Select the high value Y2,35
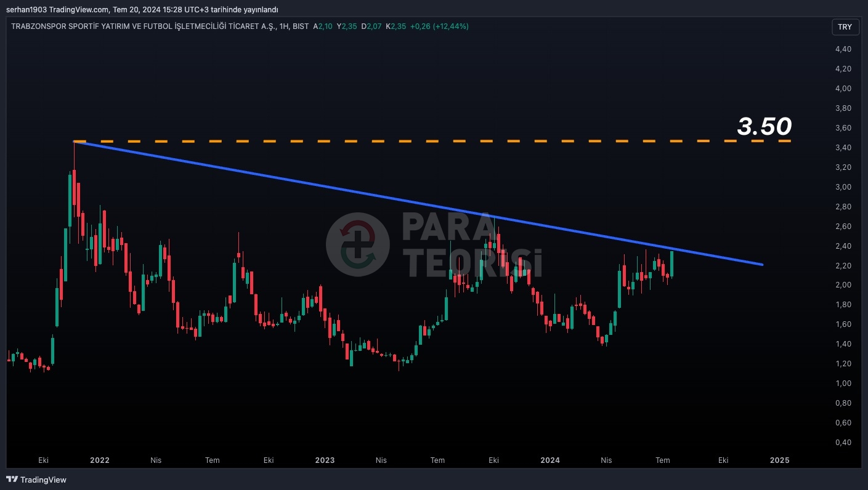868x490 pixels. [x=347, y=26]
